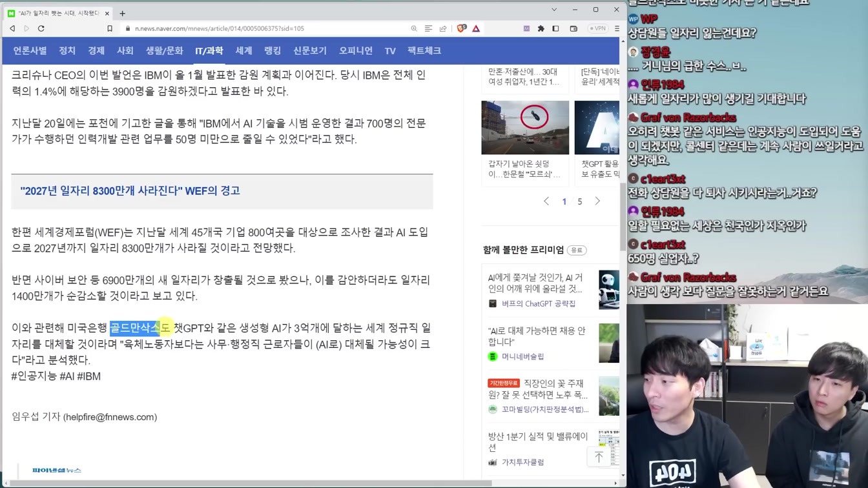Close the current article tab
868x488 pixels.
pos(107,13)
